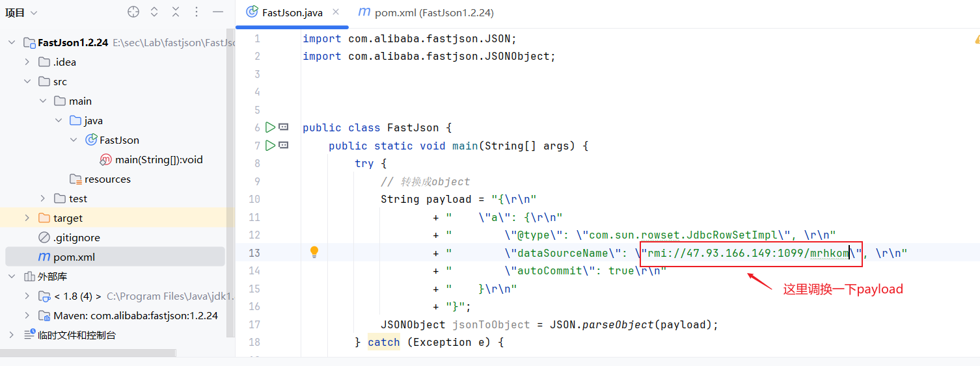Click the FastJson1.2.24 module icon in the tree
Viewport: 980px width, 366px height.
click(x=29, y=43)
